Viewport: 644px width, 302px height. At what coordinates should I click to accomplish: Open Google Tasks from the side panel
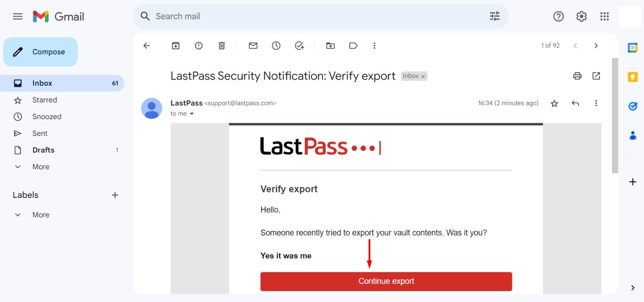click(x=633, y=106)
